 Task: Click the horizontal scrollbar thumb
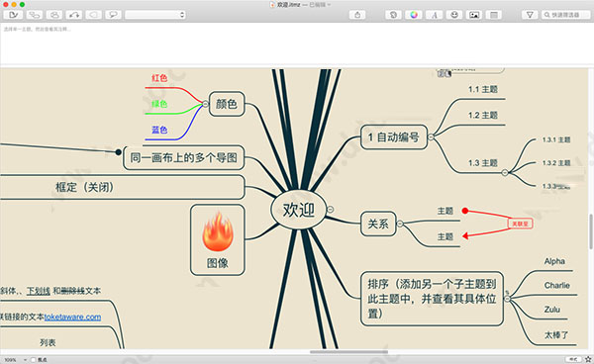tap(348, 352)
